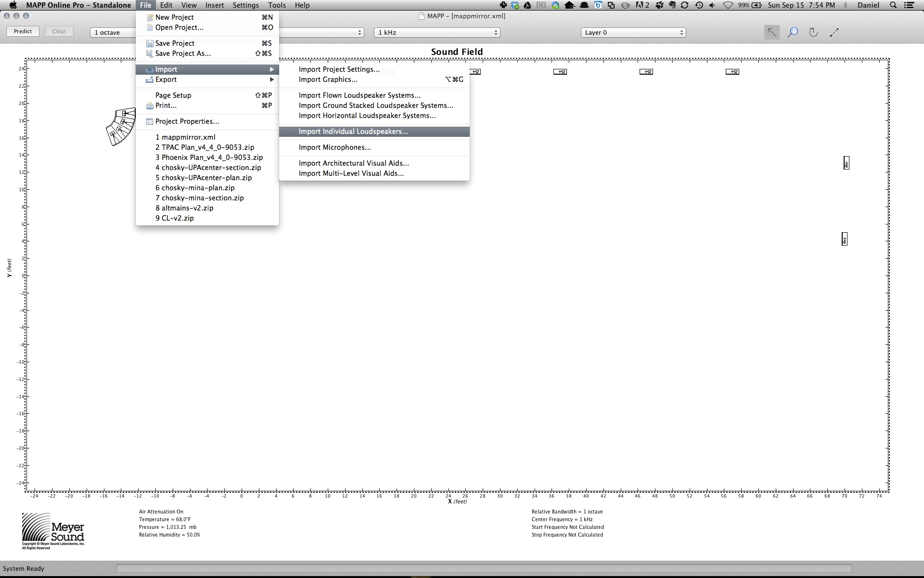Select the top loudspeaker near X 47

pos(646,72)
